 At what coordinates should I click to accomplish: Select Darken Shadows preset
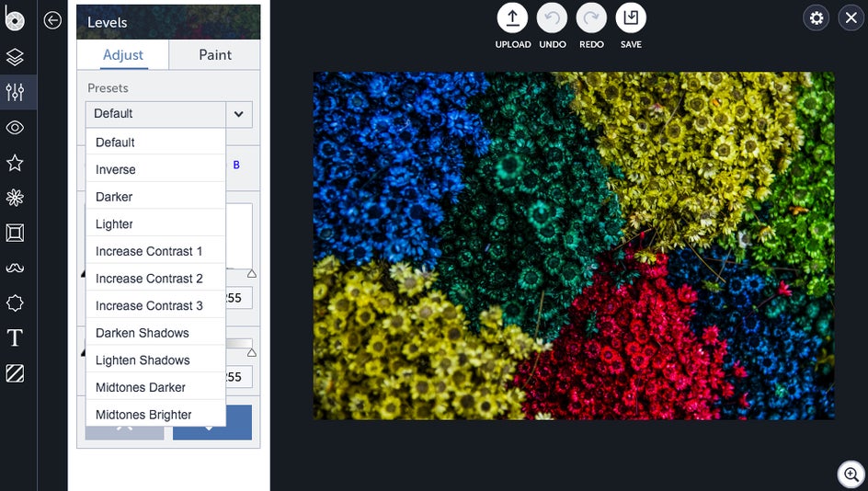coord(155,333)
